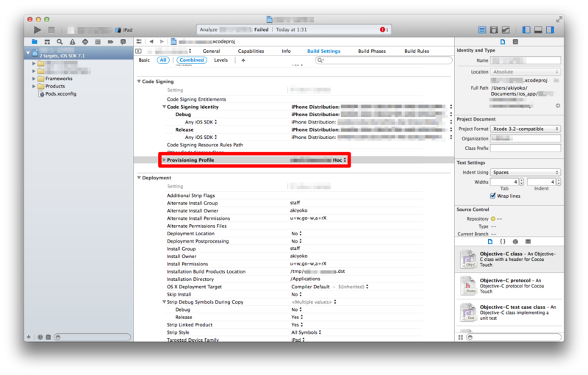This screenshot has width=588, height=375.
Task: Open the Log navigator speech bubble
Action: 123,42
